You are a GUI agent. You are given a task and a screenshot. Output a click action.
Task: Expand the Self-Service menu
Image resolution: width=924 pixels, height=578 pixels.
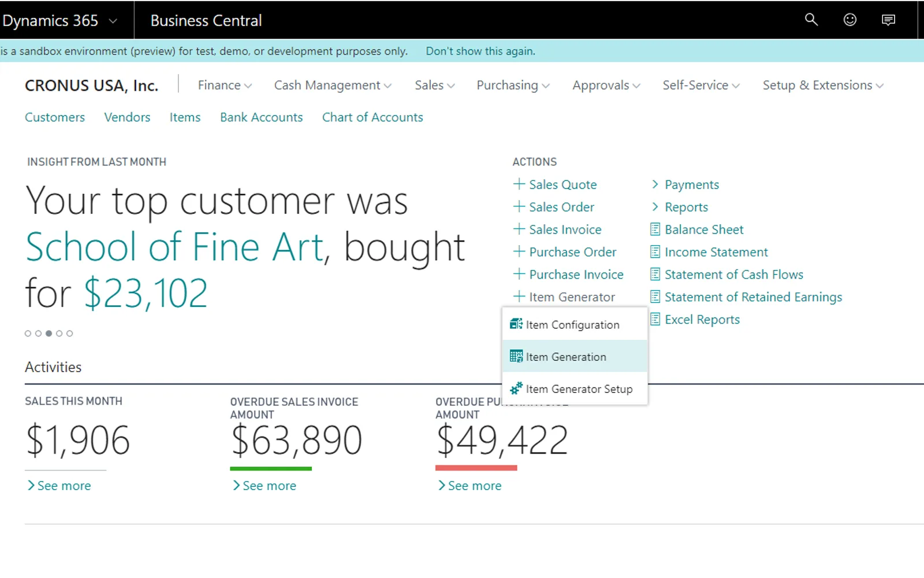point(701,86)
